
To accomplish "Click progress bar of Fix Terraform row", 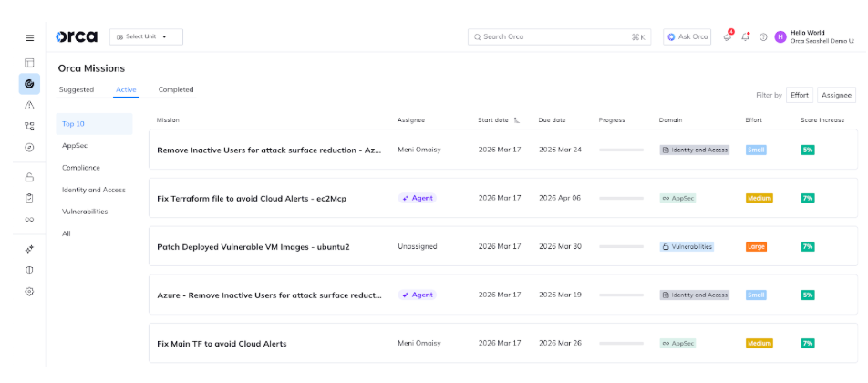I will click(x=621, y=198).
